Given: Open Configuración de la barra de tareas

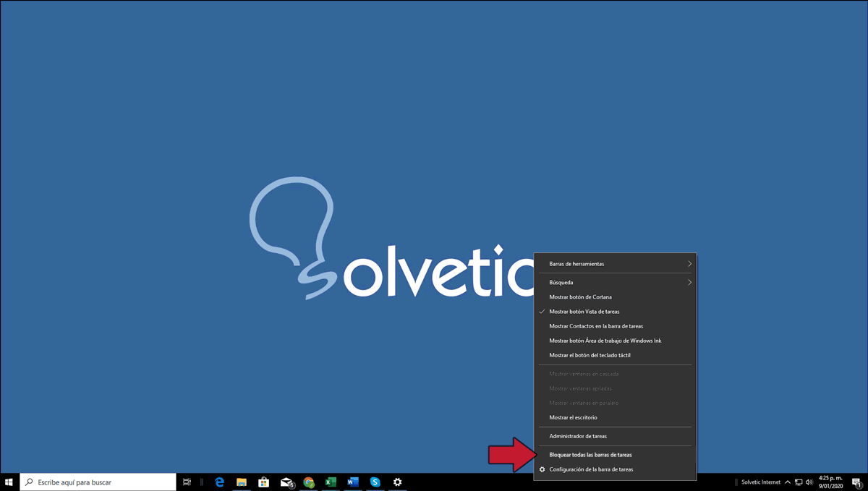Looking at the screenshot, I should [615, 469].
